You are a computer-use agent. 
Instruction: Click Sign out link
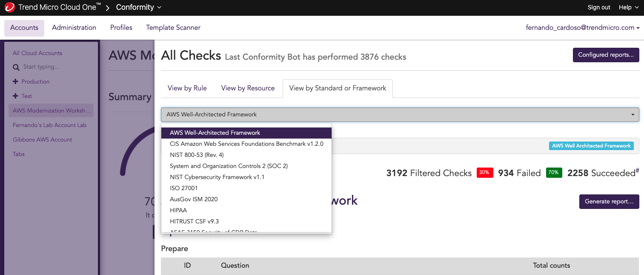[599, 7]
